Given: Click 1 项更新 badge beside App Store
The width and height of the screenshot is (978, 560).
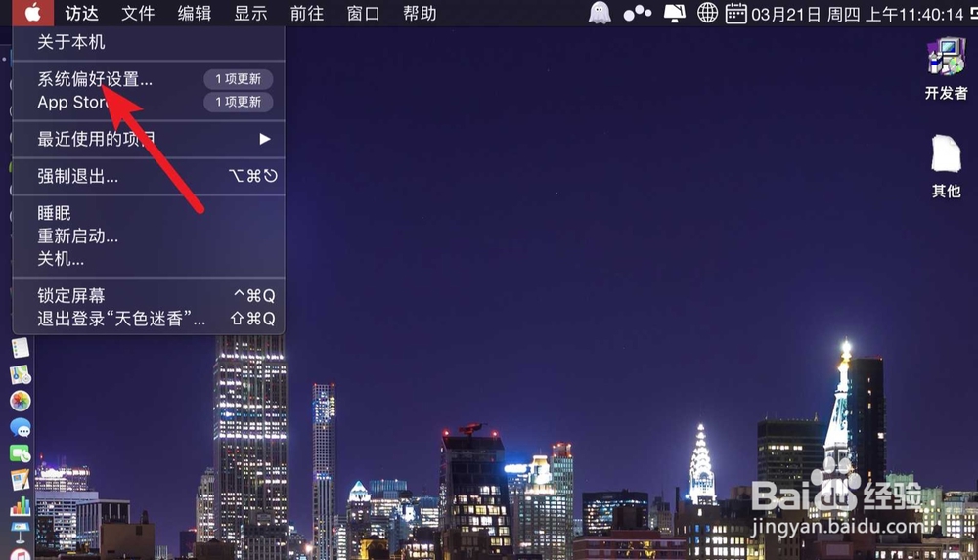Looking at the screenshot, I should coord(239,103).
